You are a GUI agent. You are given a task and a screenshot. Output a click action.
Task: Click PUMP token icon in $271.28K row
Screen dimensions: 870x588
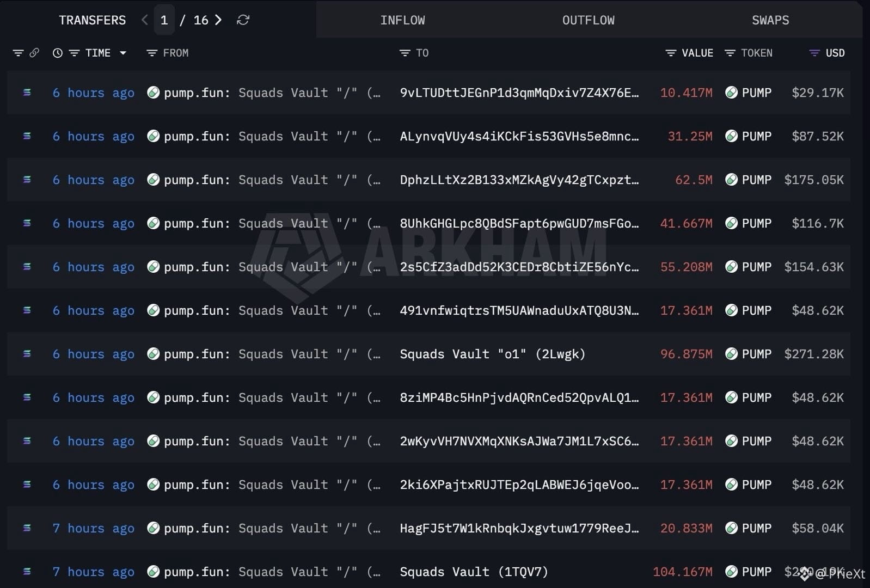click(x=732, y=354)
